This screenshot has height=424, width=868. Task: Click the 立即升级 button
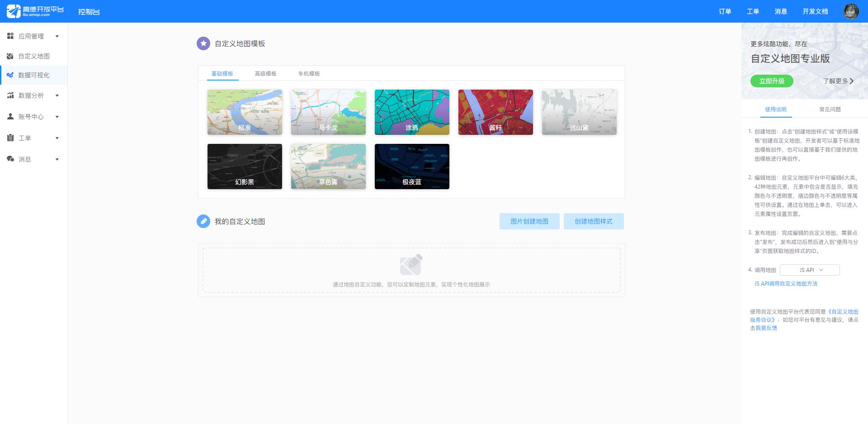(772, 81)
